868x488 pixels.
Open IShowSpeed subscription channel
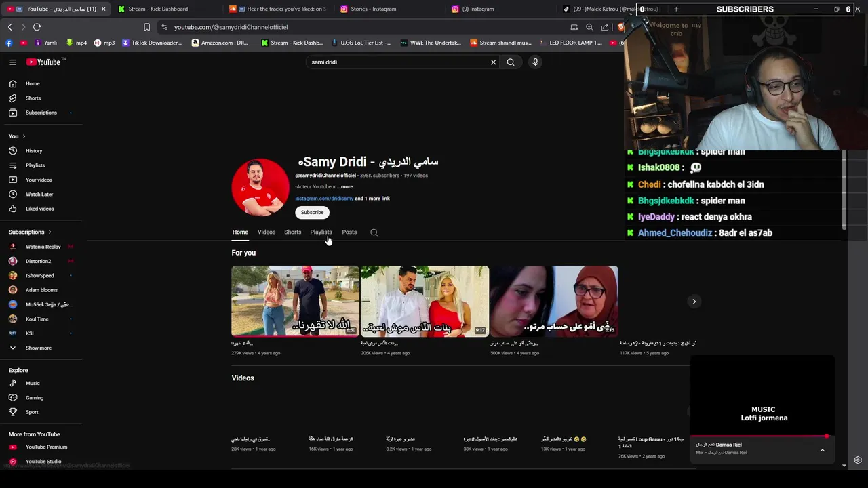pos(41,275)
